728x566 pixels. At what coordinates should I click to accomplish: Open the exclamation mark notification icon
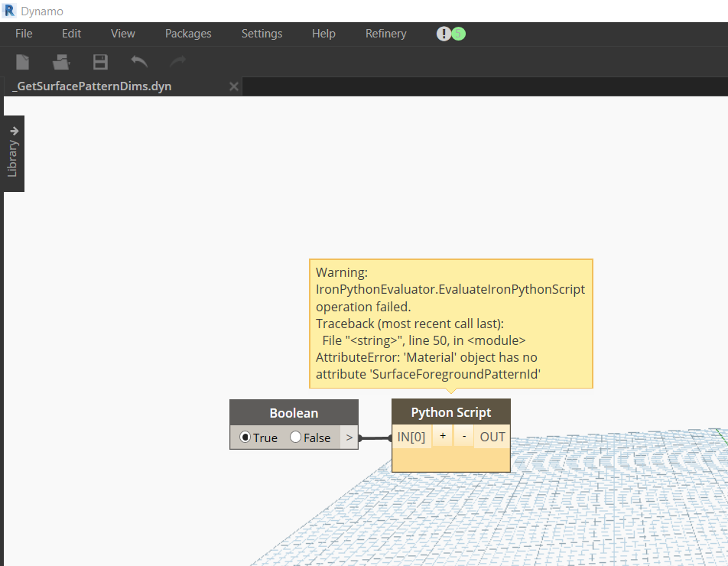pyautogui.click(x=444, y=34)
